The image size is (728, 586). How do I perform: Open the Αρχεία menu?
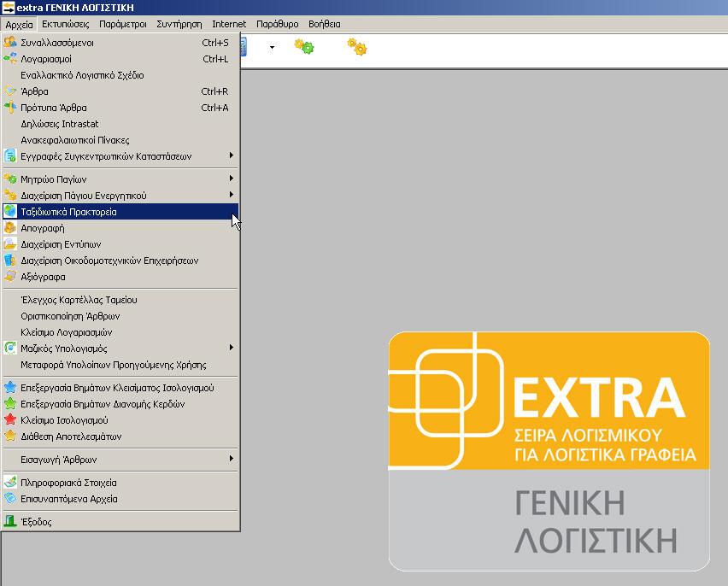click(x=19, y=24)
